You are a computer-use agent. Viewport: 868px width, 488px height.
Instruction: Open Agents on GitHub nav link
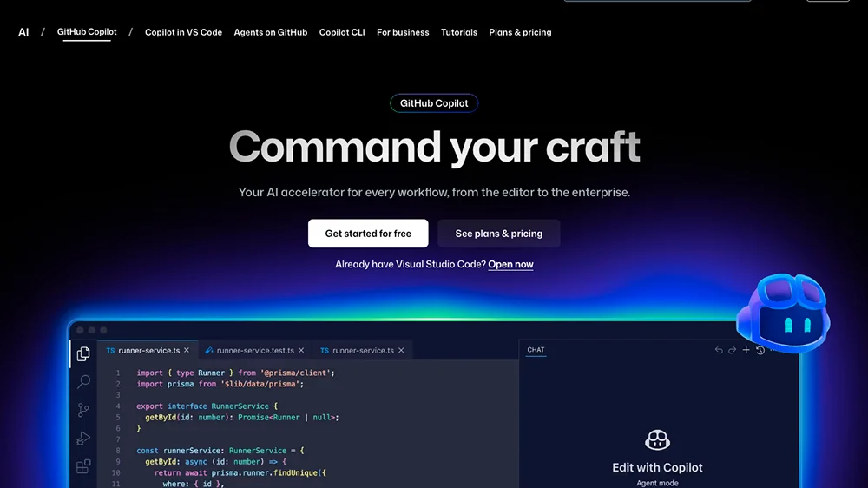click(x=271, y=32)
